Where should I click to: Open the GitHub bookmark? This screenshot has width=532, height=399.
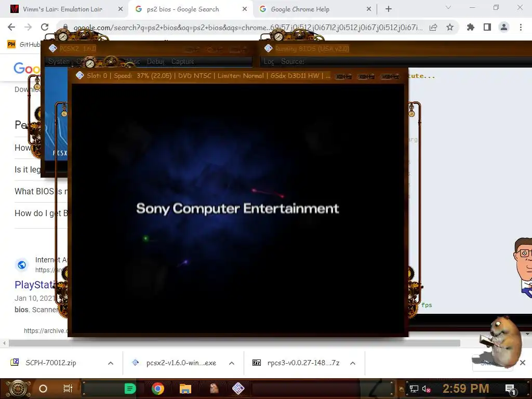point(23,44)
